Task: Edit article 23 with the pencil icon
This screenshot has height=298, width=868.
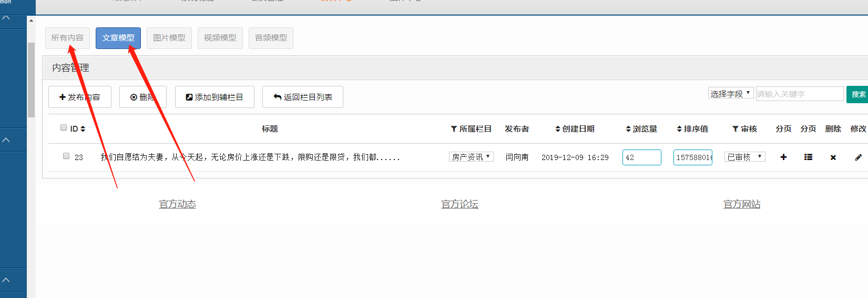Action: tap(858, 157)
